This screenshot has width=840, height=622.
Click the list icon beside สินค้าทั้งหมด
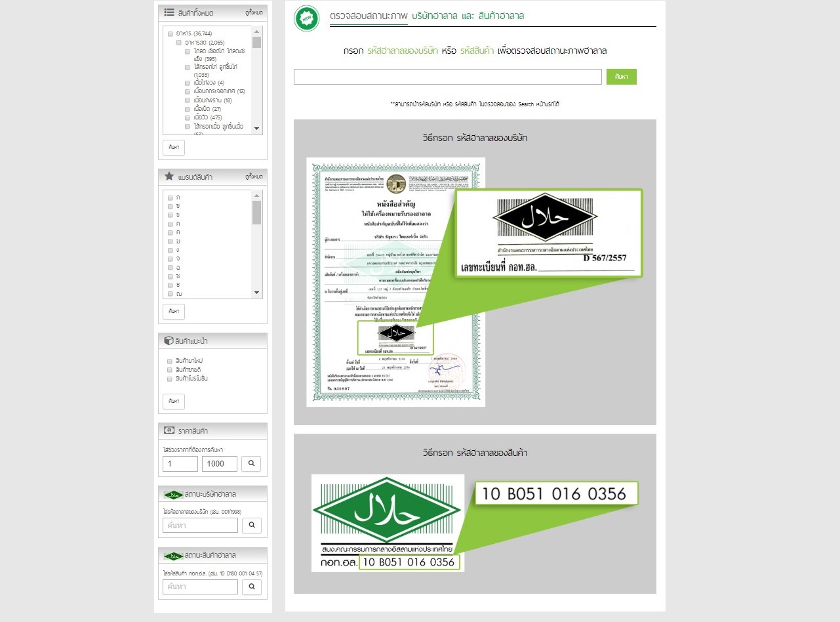pos(169,12)
